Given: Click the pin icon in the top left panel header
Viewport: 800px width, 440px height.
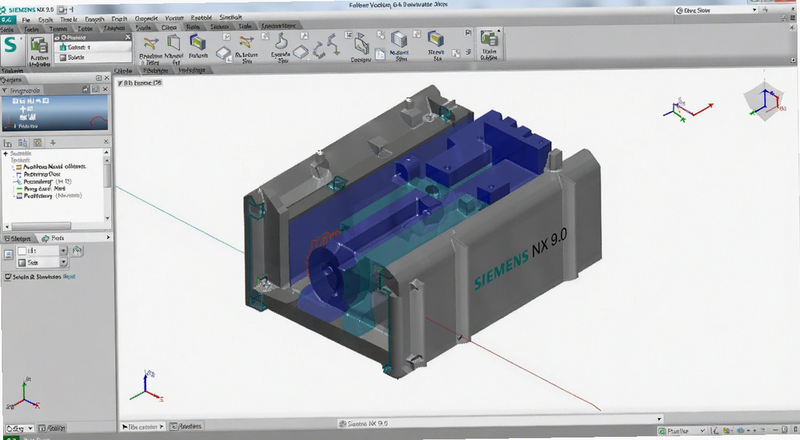Looking at the screenshot, I should tap(98, 78).
